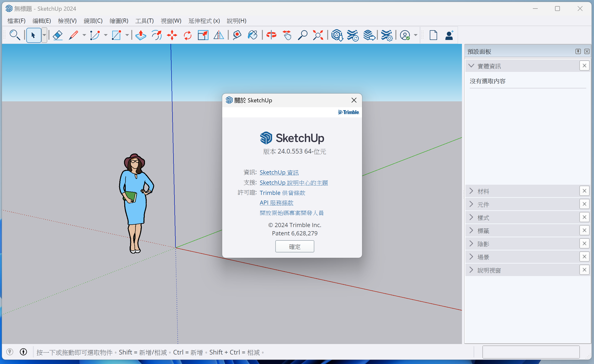Close the 場景 panel section

[x=584, y=257]
